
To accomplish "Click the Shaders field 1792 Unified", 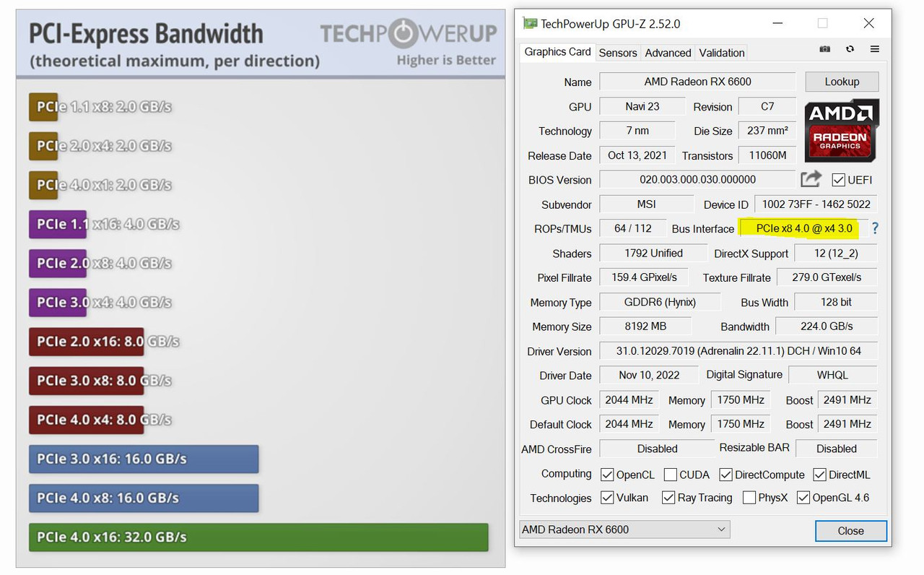I will pos(653,253).
